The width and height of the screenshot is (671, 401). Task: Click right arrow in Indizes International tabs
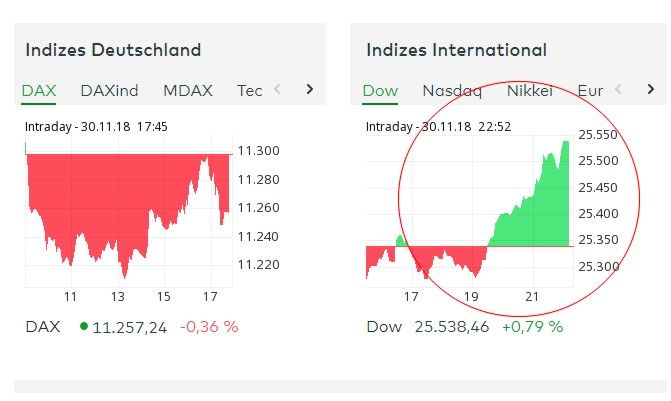pos(651,90)
